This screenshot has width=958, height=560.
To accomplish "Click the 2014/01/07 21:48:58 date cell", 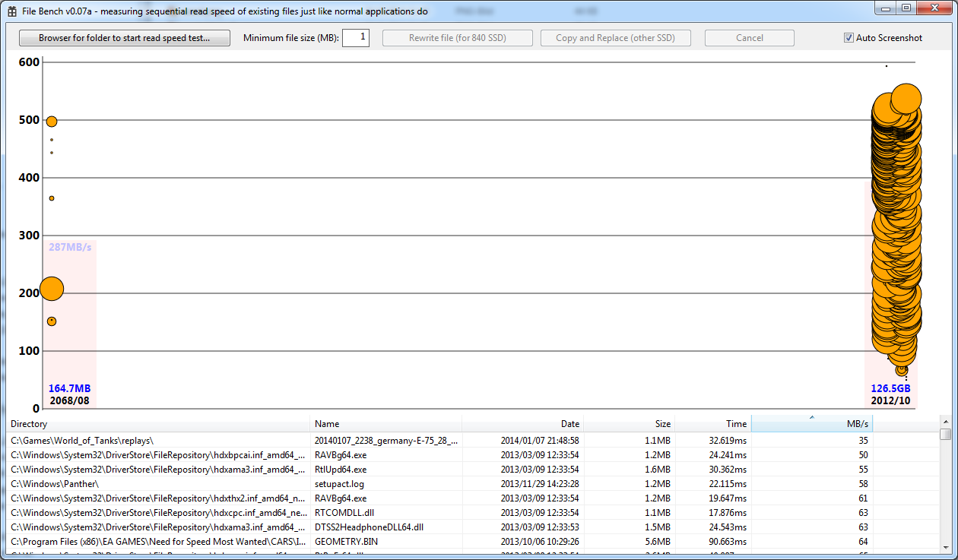I will [x=540, y=440].
